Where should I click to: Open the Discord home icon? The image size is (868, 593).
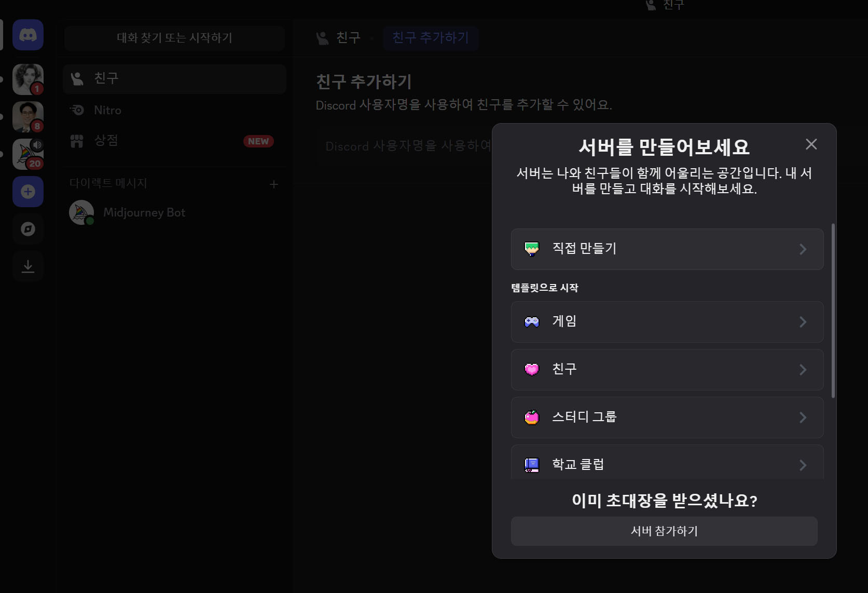coord(28,35)
